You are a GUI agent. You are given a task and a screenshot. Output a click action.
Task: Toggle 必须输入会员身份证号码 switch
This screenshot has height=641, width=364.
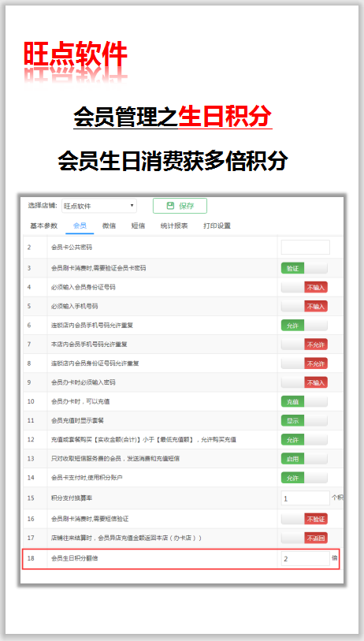pos(304,288)
